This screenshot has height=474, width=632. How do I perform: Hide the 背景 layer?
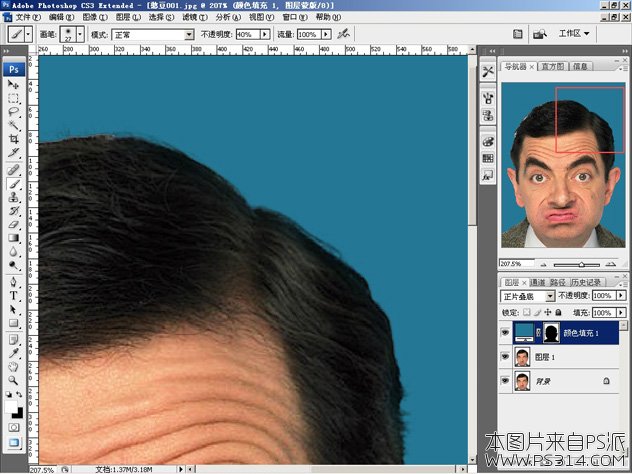click(x=505, y=381)
